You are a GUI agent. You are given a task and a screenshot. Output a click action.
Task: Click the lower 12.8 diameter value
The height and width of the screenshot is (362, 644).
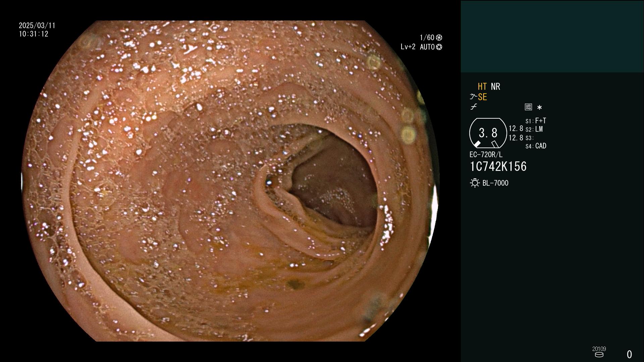[x=516, y=138]
